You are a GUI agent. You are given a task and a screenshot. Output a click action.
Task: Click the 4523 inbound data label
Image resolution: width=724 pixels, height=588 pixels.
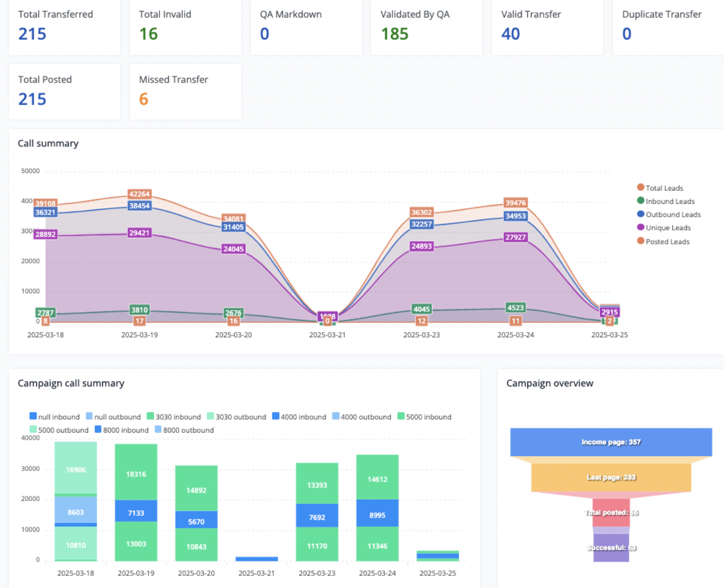[x=515, y=308]
